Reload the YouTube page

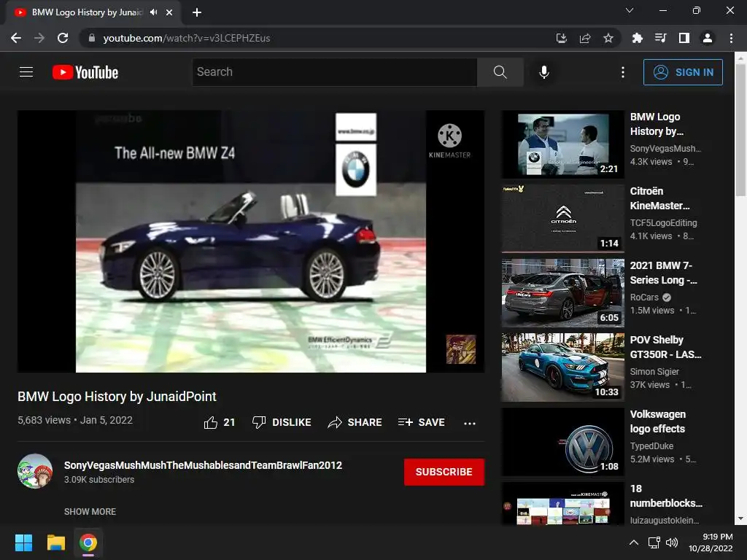point(63,38)
